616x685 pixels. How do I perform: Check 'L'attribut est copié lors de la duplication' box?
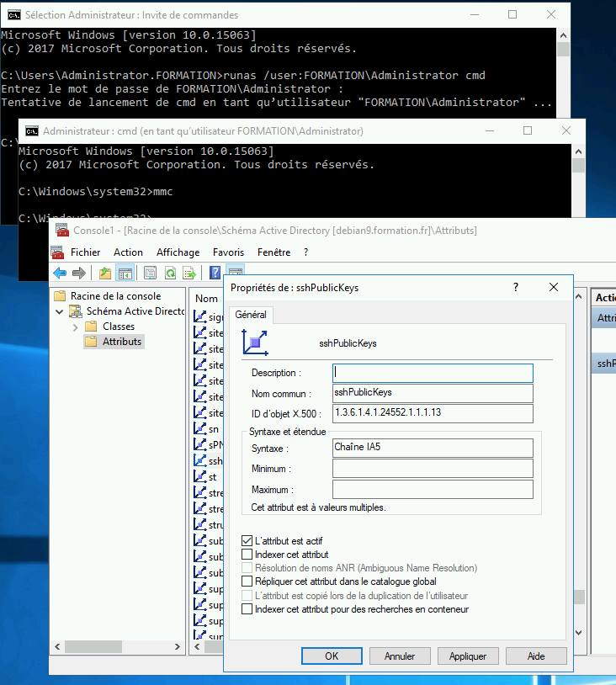tap(247, 596)
